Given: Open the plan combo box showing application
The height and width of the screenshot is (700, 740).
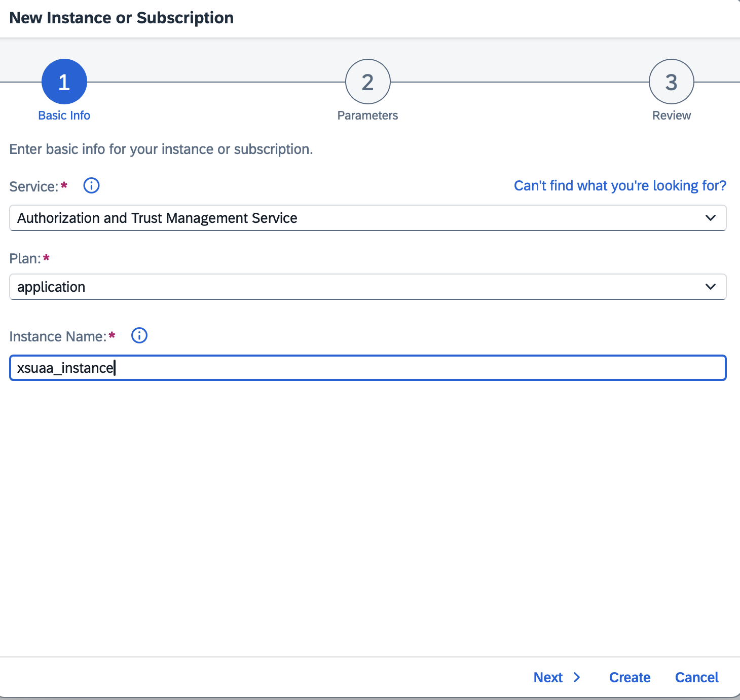Looking at the screenshot, I should point(355,287).
